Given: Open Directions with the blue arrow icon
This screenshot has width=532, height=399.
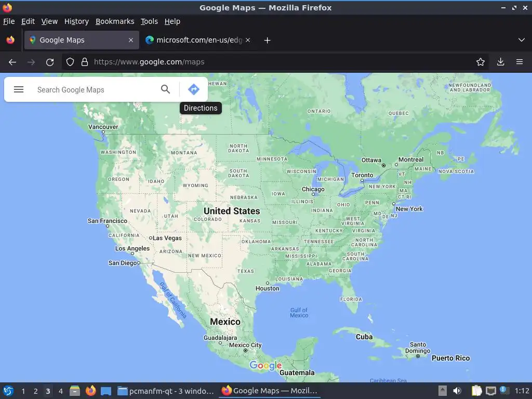Looking at the screenshot, I should tap(193, 89).
